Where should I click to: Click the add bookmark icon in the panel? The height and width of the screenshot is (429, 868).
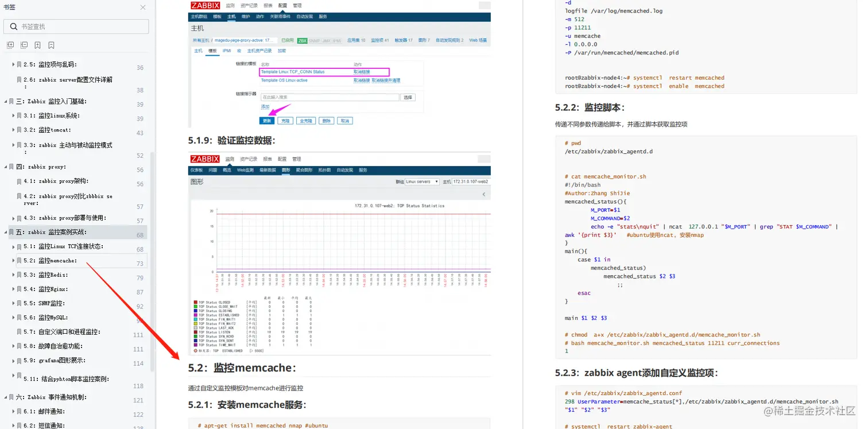[x=36, y=45]
